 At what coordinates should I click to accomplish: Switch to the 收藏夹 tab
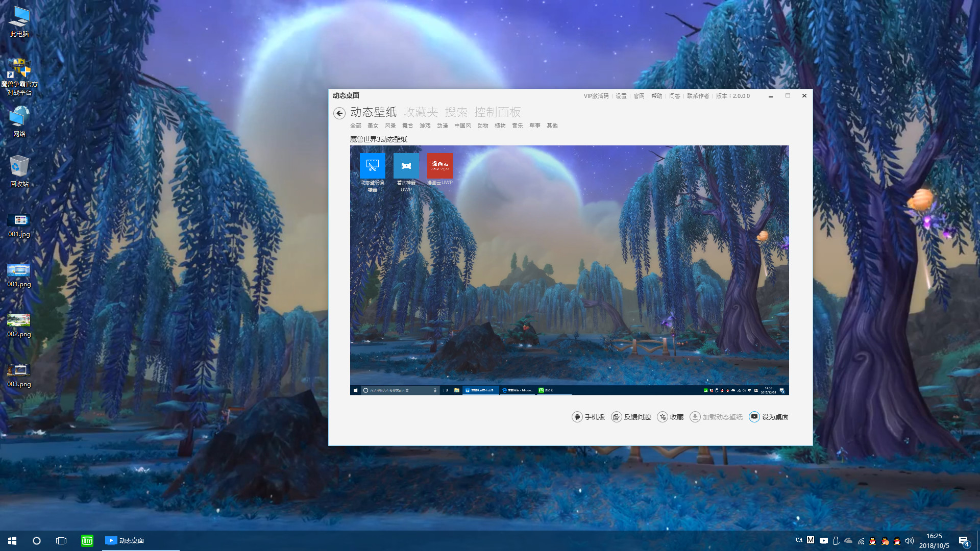coord(421,112)
